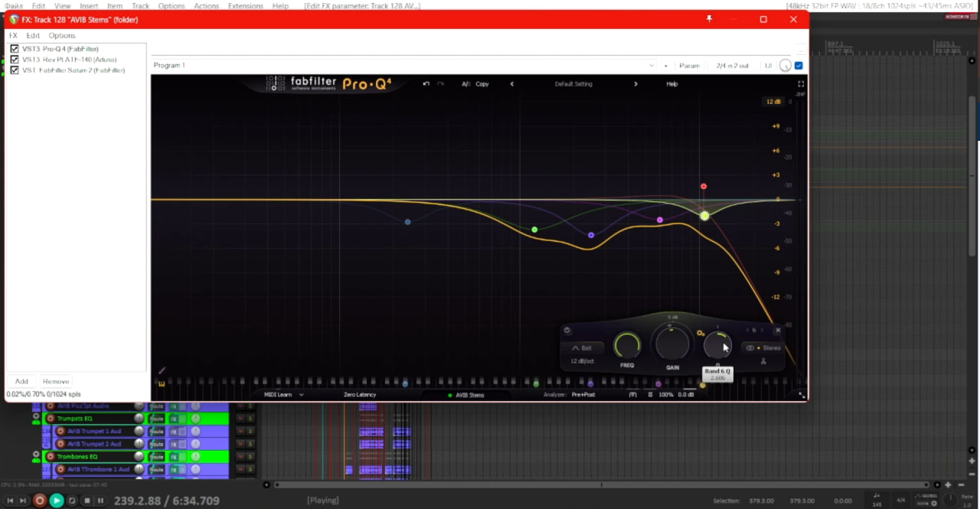Open the 12 dB display range menu

[773, 102]
